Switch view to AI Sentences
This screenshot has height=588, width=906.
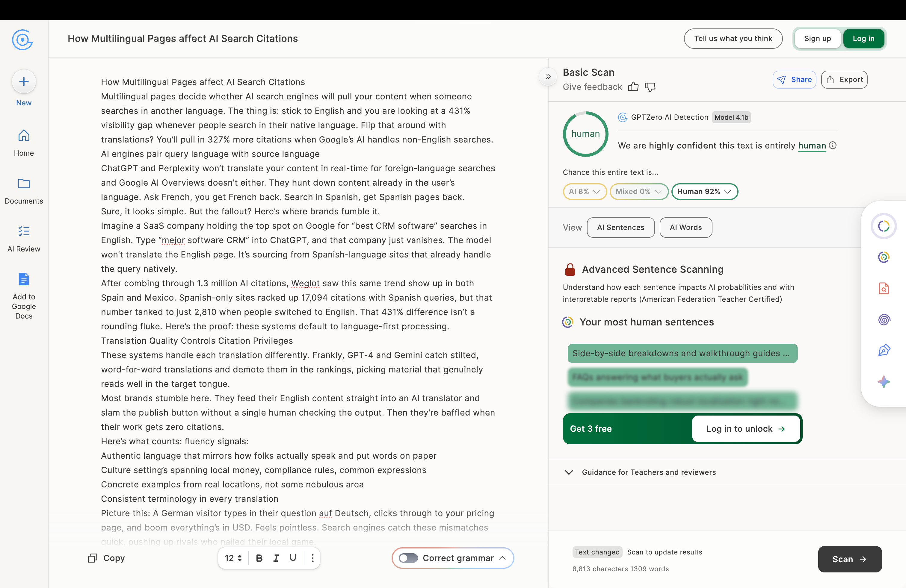tap(620, 228)
